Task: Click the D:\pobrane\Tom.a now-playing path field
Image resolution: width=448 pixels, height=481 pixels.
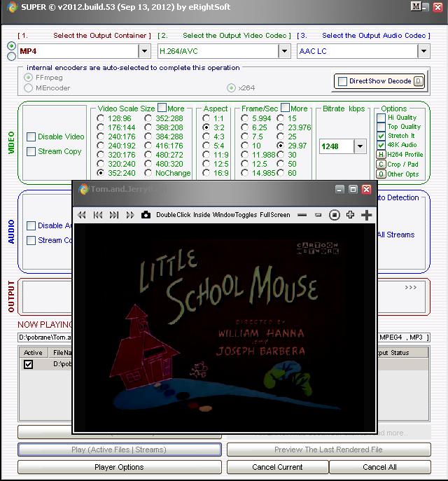Action: tap(45, 337)
